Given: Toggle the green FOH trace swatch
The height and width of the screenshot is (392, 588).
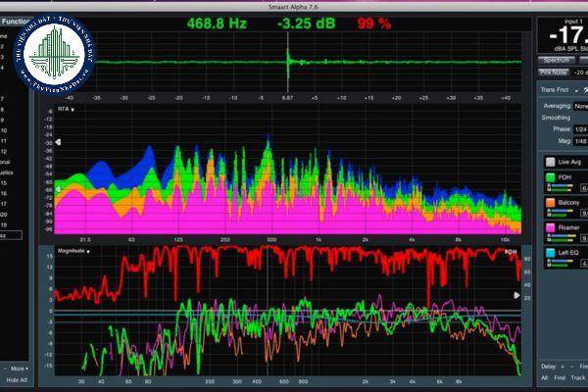Looking at the screenshot, I should pyautogui.click(x=549, y=178).
